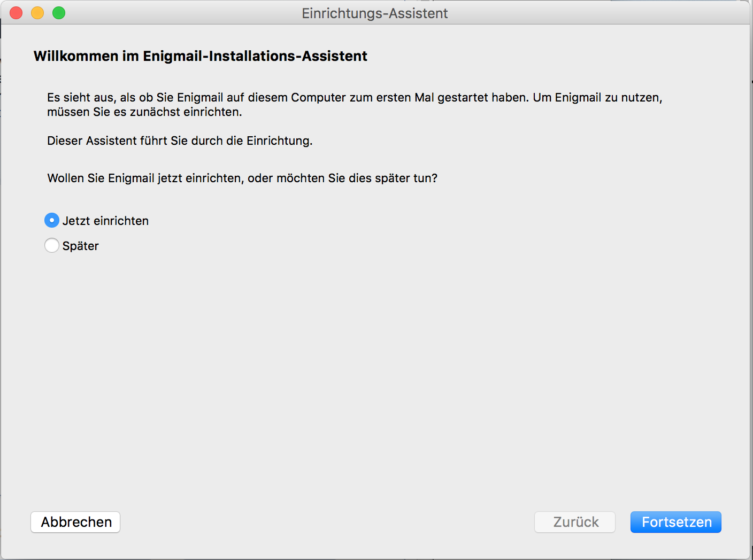This screenshot has height=560, width=753.
Task: Click the word 'Willkommen' in the heading
Action: click(x=75, y=56)
